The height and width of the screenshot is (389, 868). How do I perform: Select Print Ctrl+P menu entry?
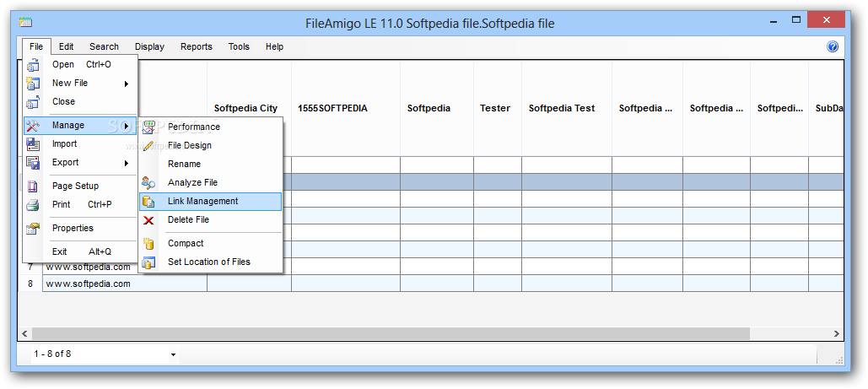(x=80, y=204)
